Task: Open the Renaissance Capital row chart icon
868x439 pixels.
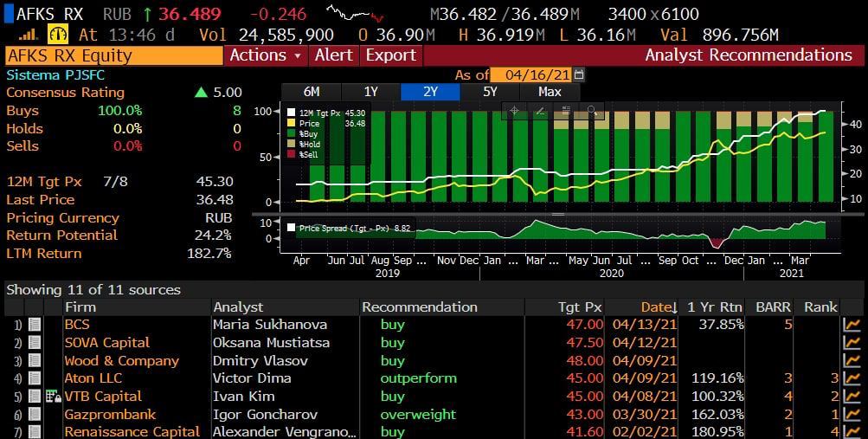Action: click(x=852, y=432)
